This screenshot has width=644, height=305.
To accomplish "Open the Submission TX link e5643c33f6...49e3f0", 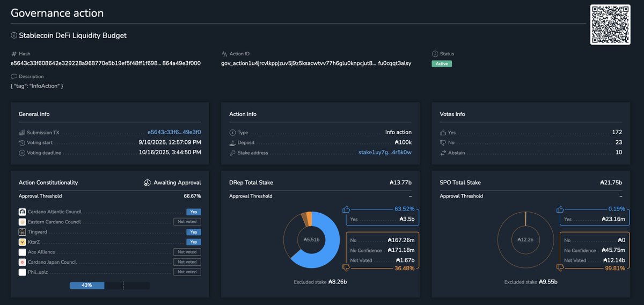I will coord(174,132).
